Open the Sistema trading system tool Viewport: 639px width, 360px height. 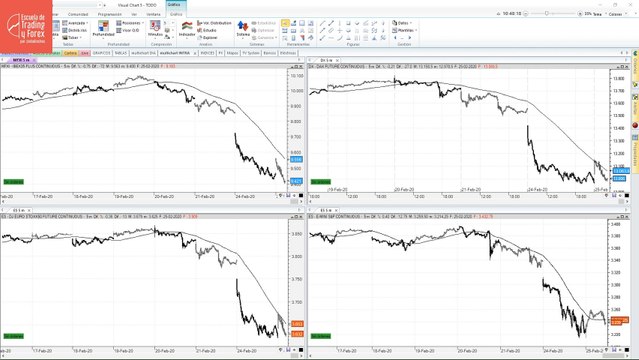pos(243,29)
